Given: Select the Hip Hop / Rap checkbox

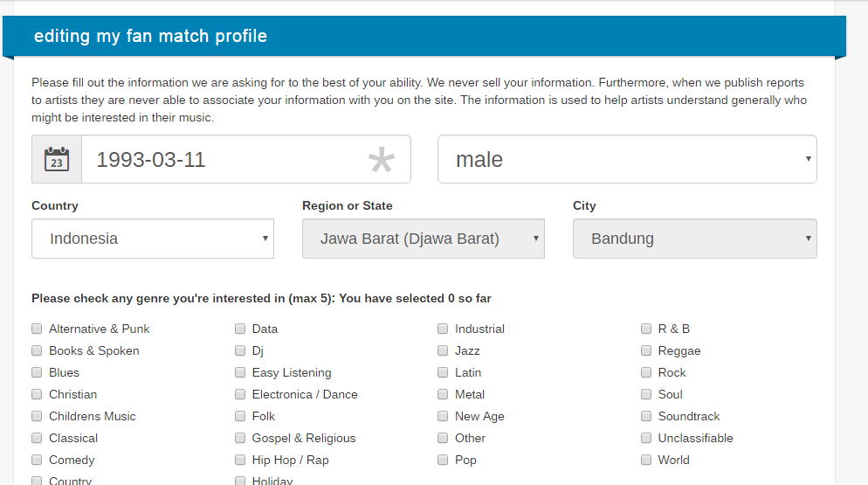Looking at the screenshot, I should point(240,460).
